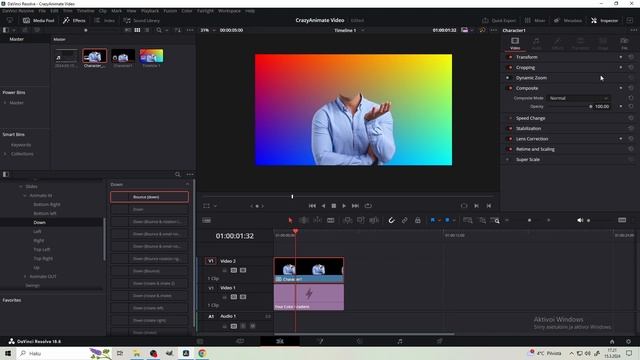Go to last frame in viewer
The image size is (640, 360).
pyautogui.click(x=355, y=206)
